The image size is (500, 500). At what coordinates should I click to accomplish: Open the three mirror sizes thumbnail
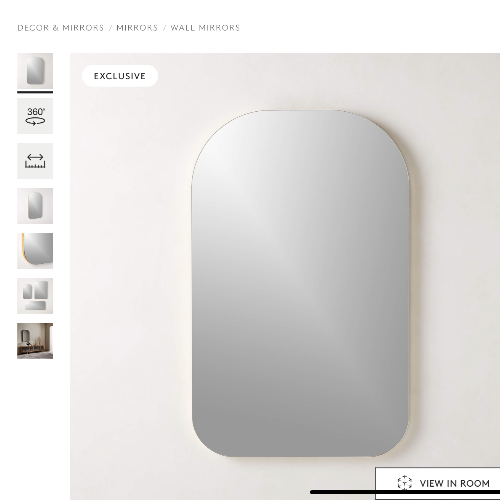(35, 296)
